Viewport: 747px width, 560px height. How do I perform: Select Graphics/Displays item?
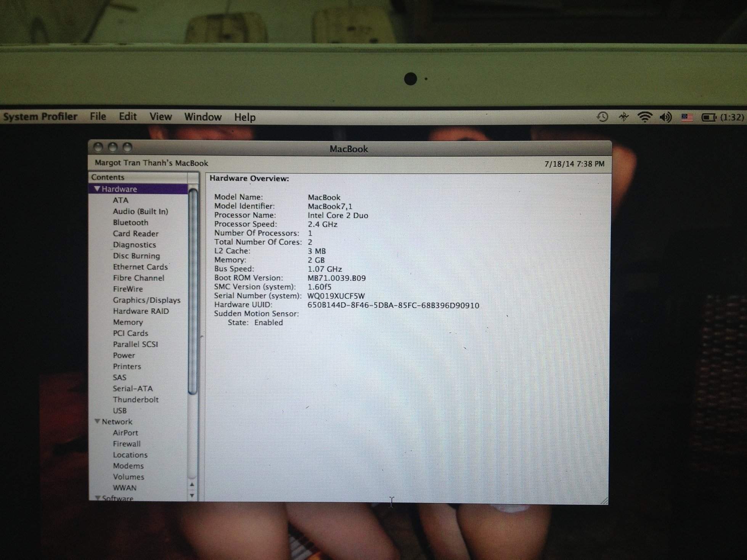[x=146, y=300]
